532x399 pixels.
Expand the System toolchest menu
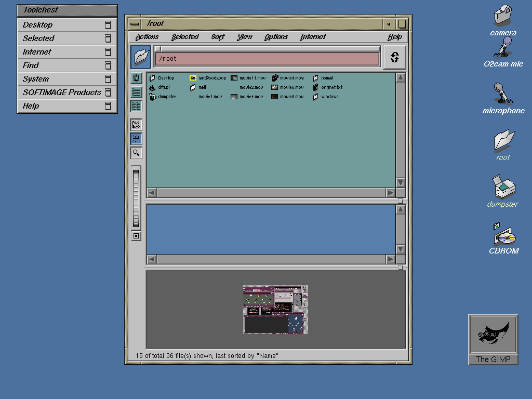pos(67,79)
